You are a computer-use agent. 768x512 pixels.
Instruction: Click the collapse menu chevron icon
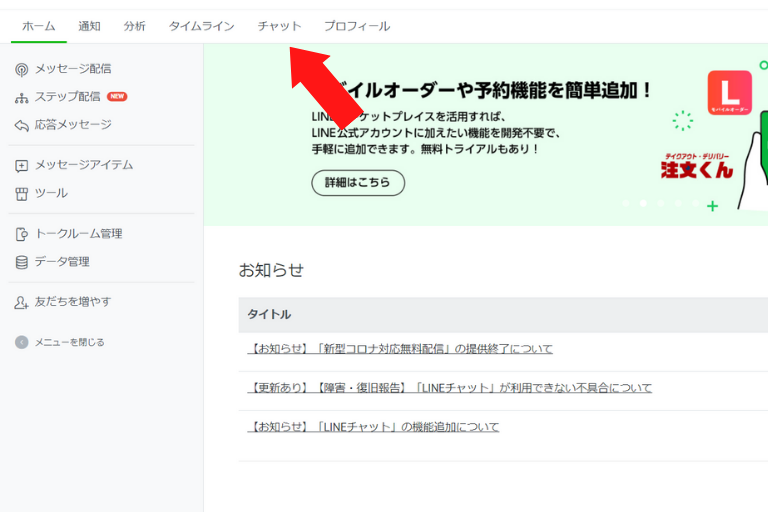[22, 342]
